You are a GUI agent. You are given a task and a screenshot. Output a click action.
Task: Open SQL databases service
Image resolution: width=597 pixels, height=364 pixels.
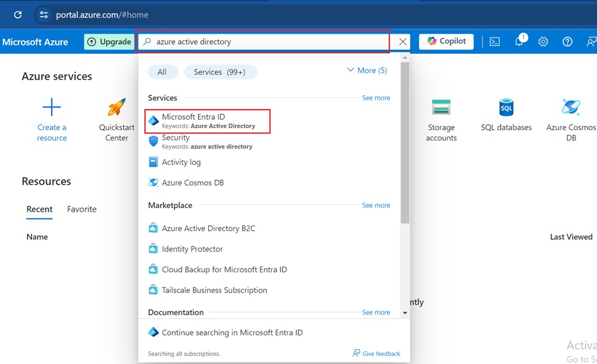pyautogui.click(x=506, y=120)
